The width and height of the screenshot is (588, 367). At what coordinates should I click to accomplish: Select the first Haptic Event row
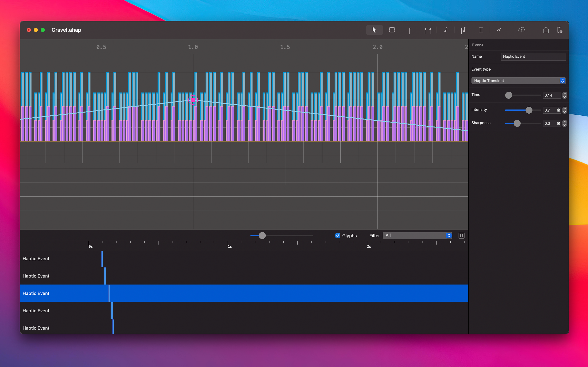pos(36,259)
